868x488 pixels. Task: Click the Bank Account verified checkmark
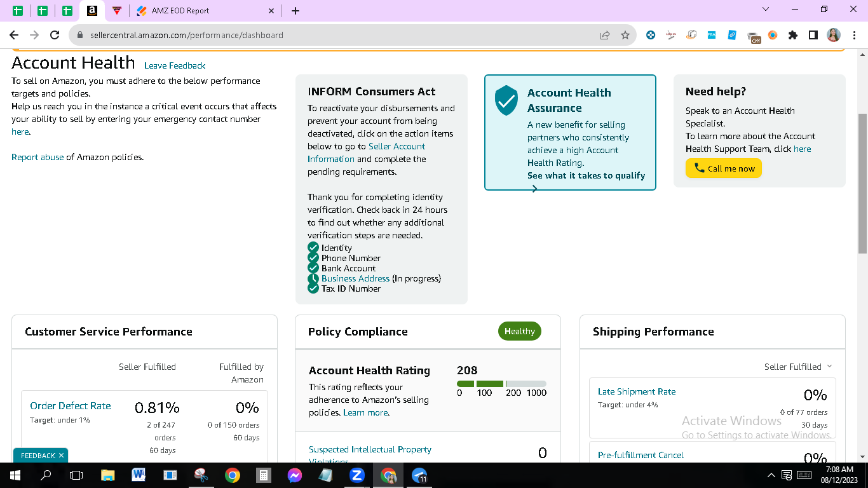coord(313,268)
